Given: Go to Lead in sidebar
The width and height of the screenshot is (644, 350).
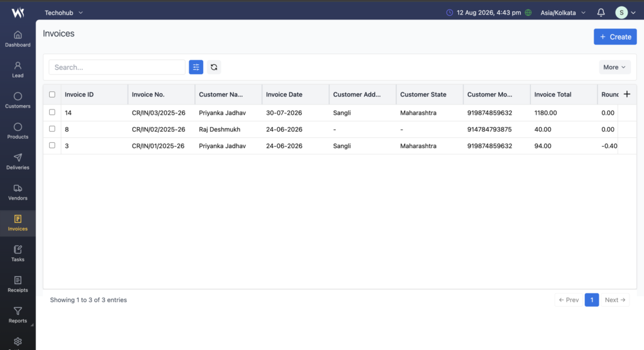Looking at the screenshot, I should point(18,70).
